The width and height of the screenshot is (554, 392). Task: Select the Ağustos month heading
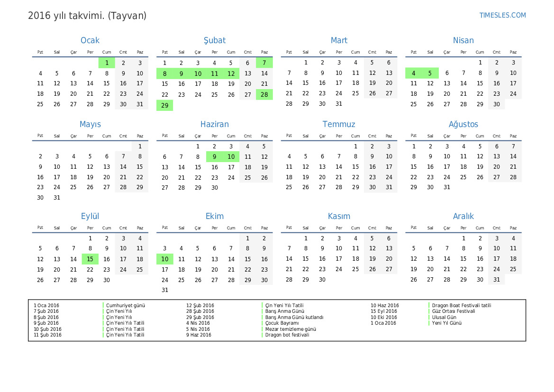(463, 124)
